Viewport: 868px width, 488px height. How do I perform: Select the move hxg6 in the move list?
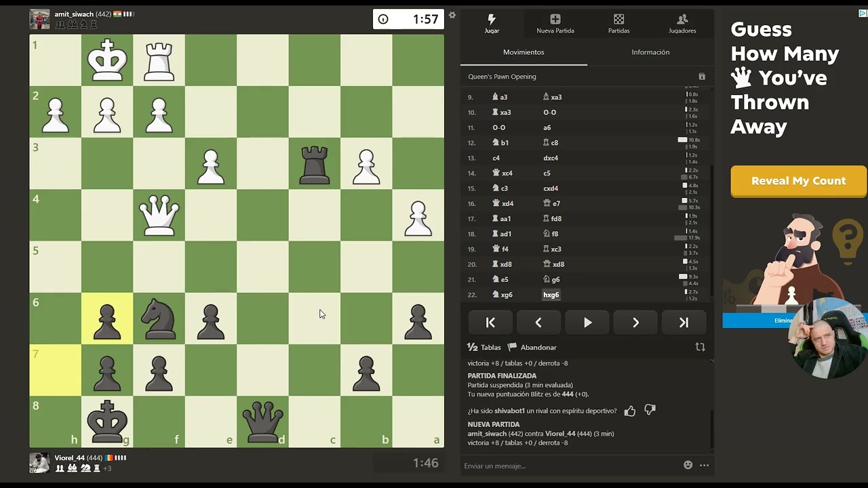pyautogui.click(x=551, y=295)
